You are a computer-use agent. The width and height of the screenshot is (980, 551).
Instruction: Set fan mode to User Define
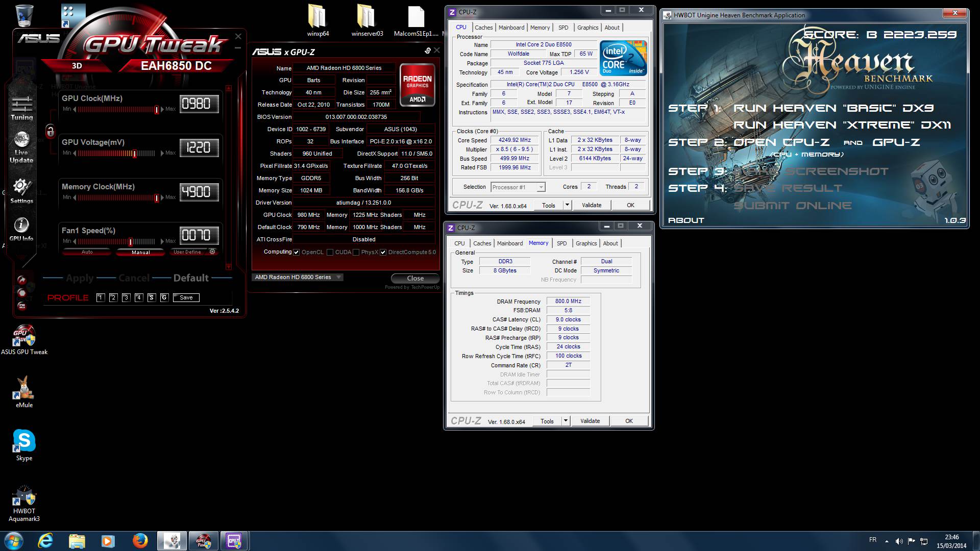coord(187,252)
